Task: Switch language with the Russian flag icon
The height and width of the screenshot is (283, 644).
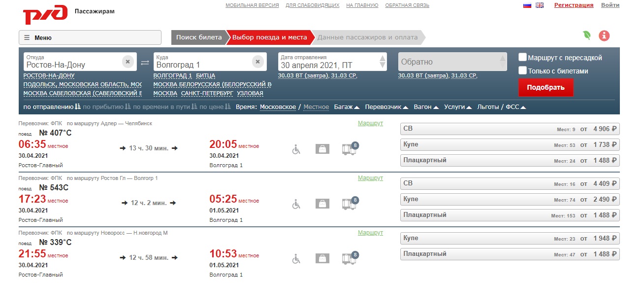Action: [527, 5]
